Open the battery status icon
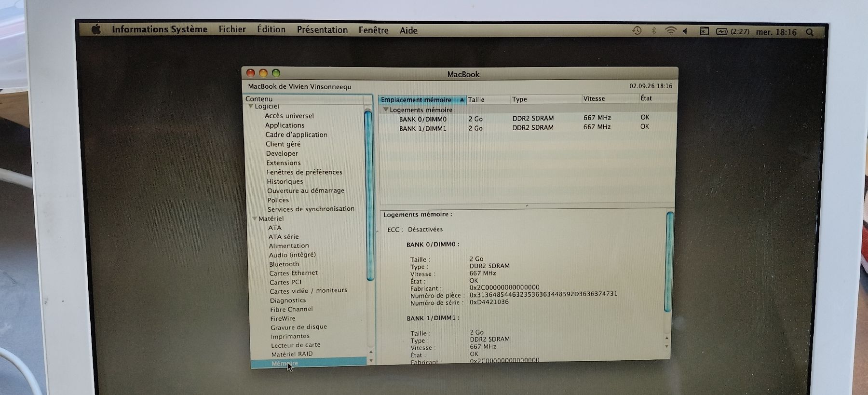The height and width of the screenshot is (395, 868). 722,31
